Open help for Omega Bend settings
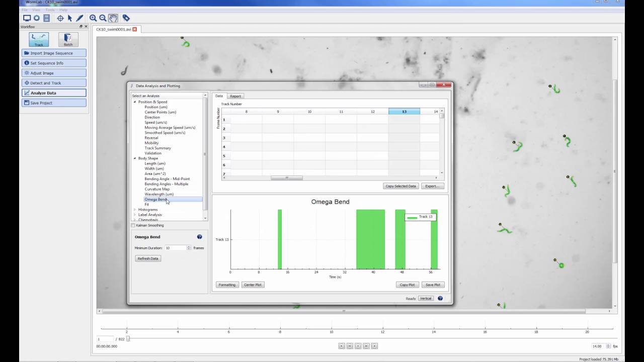This screenshot has width=644, height=362. pos(199,237)
